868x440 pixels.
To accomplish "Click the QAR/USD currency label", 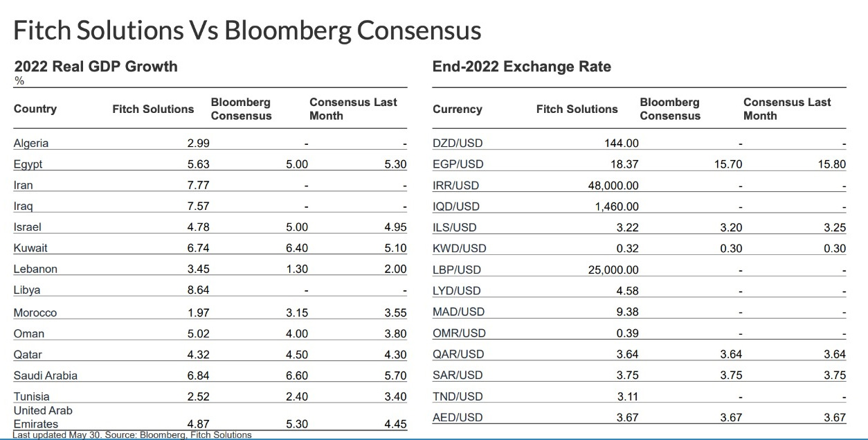I will point(458,354).
